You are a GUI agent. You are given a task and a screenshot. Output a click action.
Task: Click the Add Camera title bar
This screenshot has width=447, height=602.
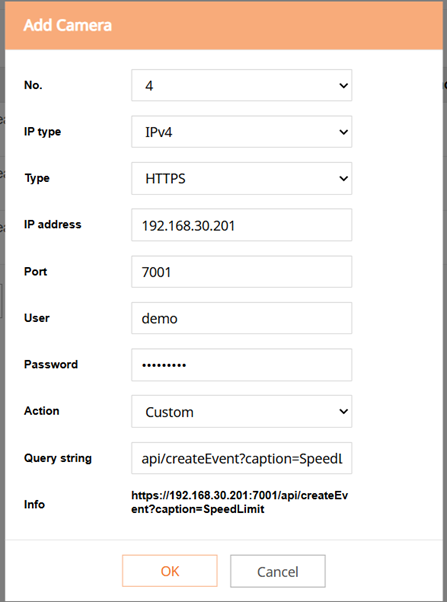(x=224, y=25)
